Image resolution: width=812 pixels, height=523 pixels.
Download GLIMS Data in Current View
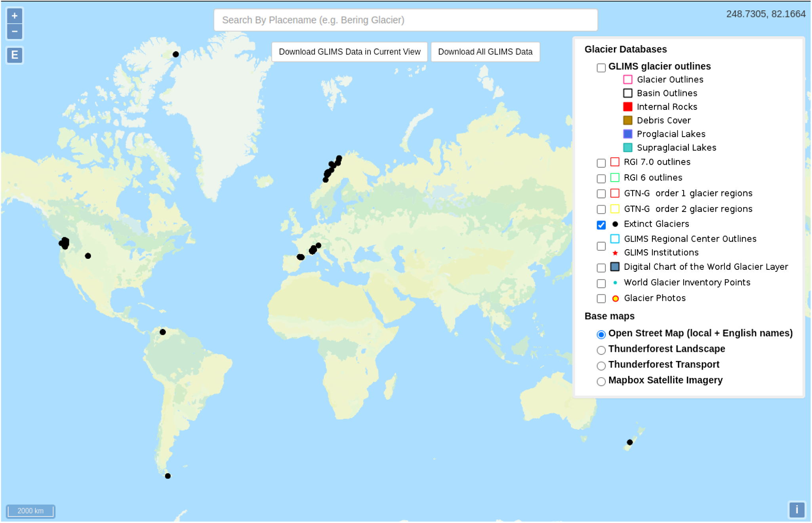[x=349, y=52]
